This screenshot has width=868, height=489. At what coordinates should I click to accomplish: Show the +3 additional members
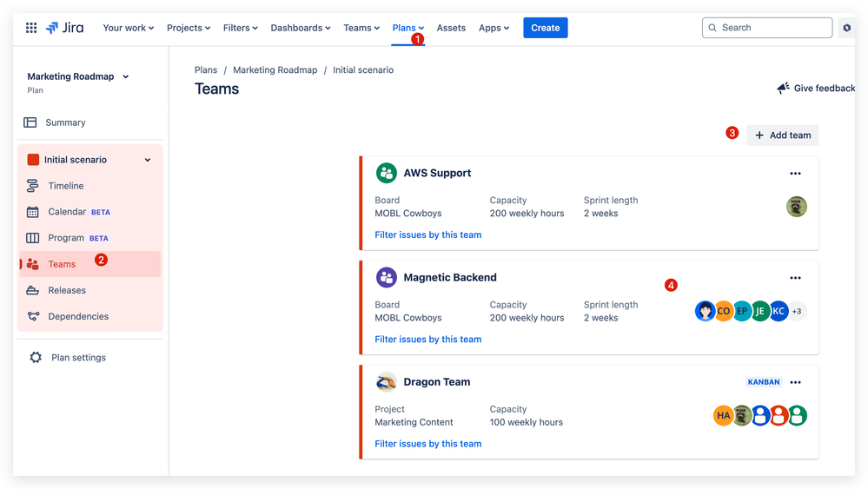797,312
